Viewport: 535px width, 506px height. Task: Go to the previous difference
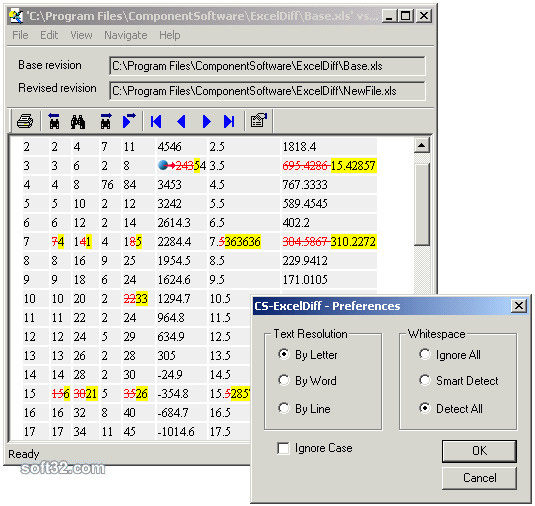181,121
